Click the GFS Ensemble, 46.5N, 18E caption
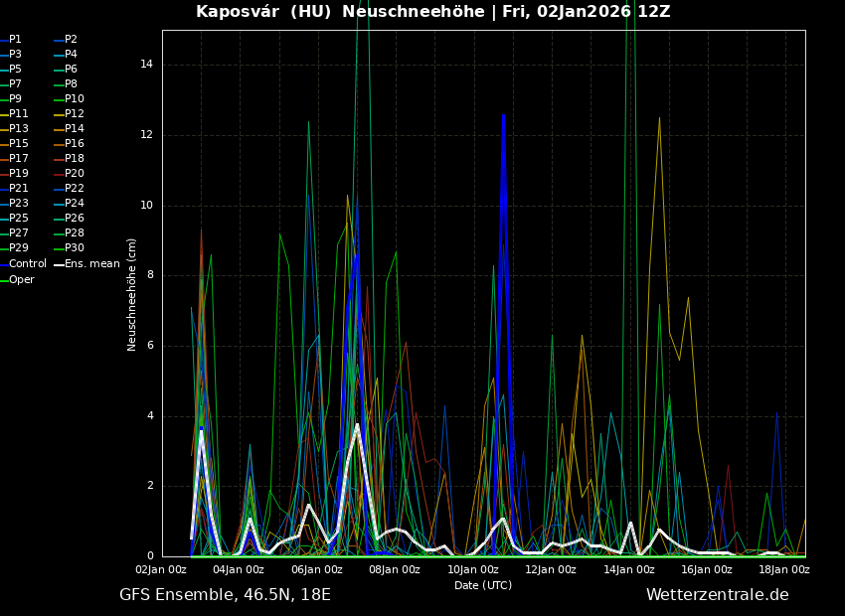This screenshot has height=616, width=845. click(x=225, y=595)
